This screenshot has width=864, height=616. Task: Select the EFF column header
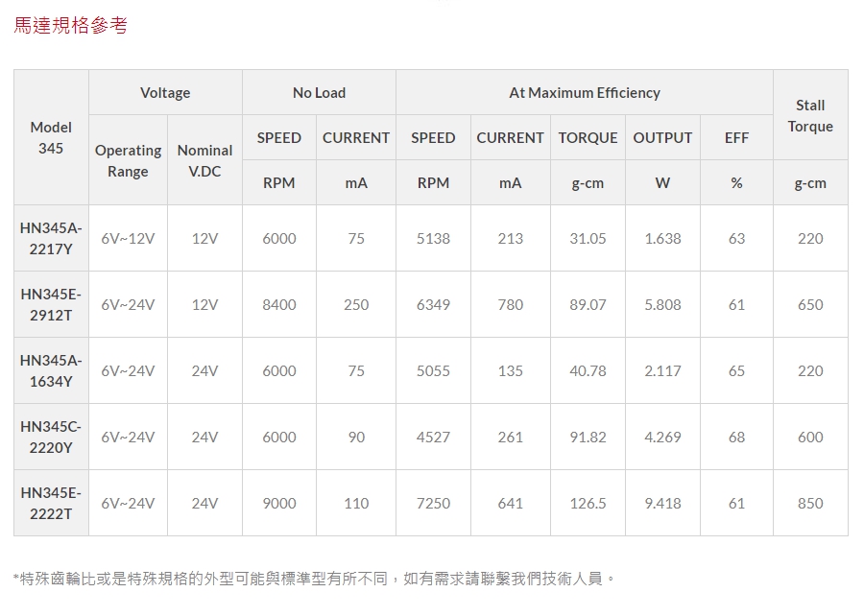tap(736, 138)
